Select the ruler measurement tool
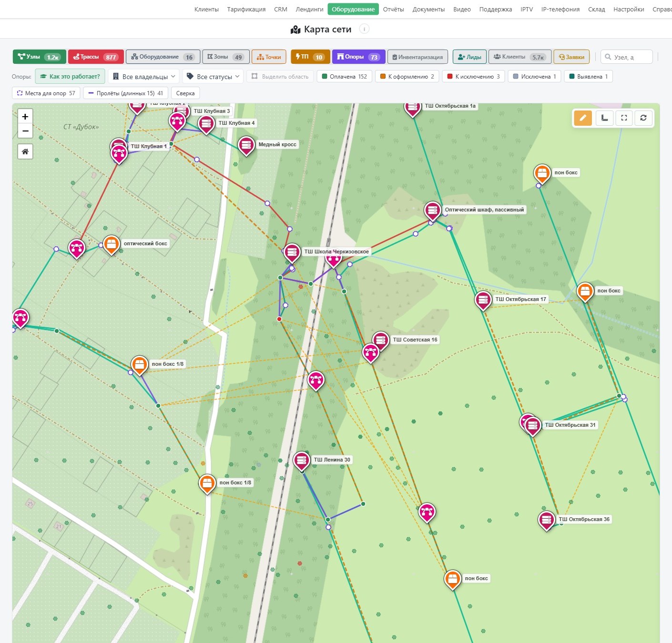Viewport: 672px width, 643px height. [605, 118]
